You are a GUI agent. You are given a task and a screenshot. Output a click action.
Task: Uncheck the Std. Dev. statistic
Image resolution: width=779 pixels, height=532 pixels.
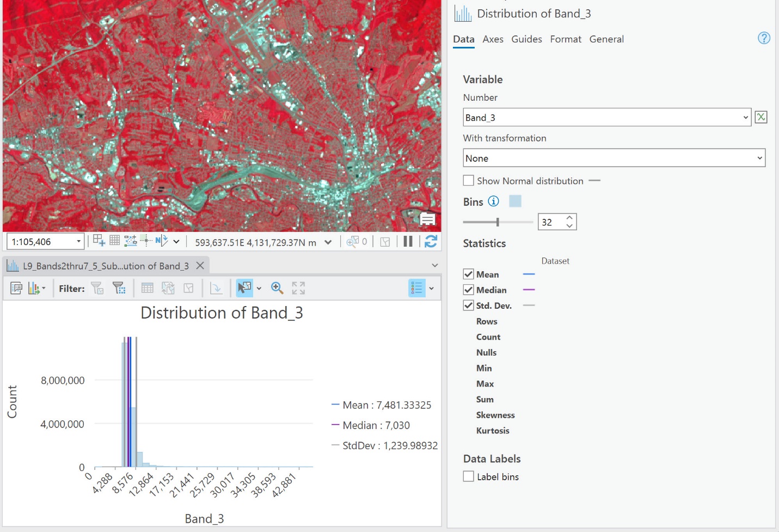[468, 305]
